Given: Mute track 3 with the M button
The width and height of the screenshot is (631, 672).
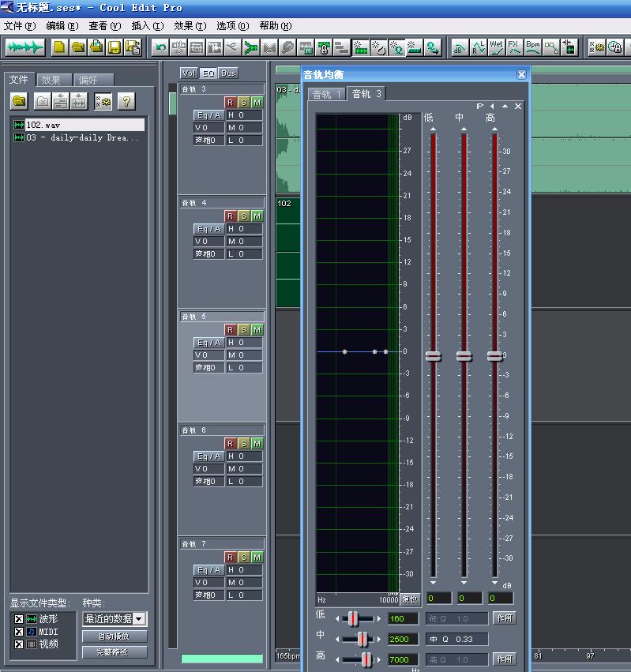Looking at the screenshot, I should click(x=257, y=103).
